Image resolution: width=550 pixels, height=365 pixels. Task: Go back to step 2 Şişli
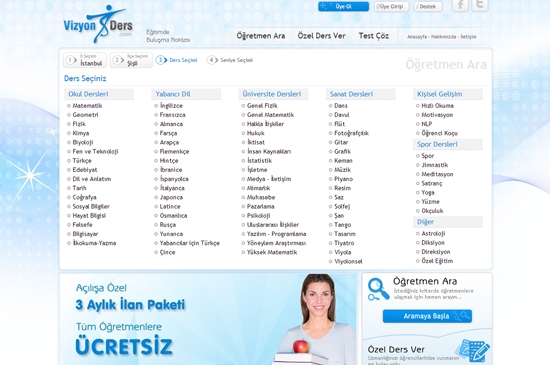pyautogui.click(x=131, y=60)
